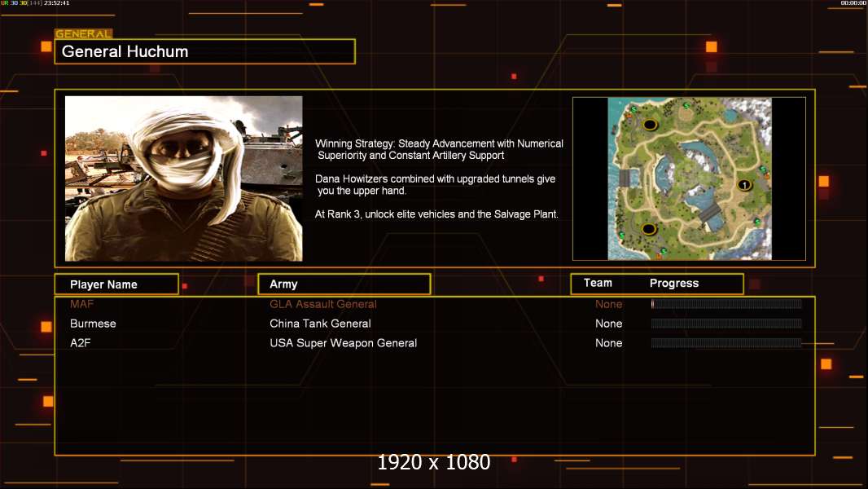The width and height of the screenshot is (868, 489).
Task: Click the China Tank General army entry
Action: [x=321, y=324]
